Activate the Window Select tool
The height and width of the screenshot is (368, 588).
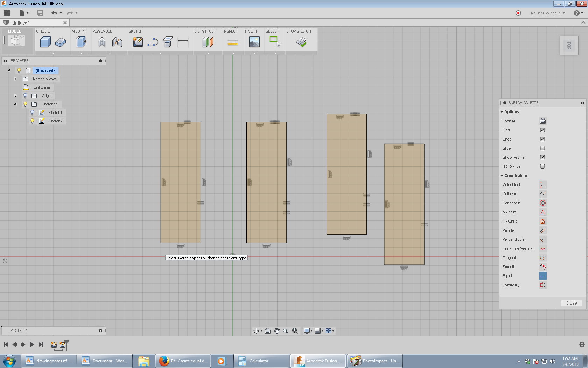point(275,42)
